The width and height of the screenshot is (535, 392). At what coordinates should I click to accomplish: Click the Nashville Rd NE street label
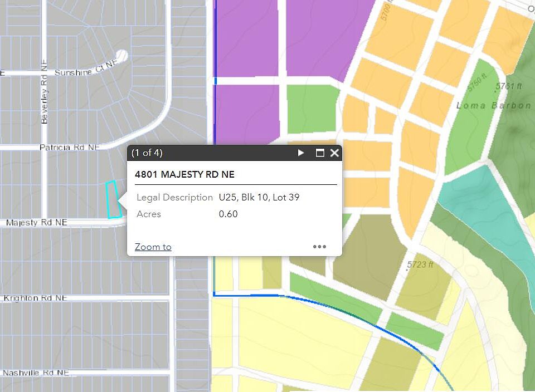(x=36, y=373)
